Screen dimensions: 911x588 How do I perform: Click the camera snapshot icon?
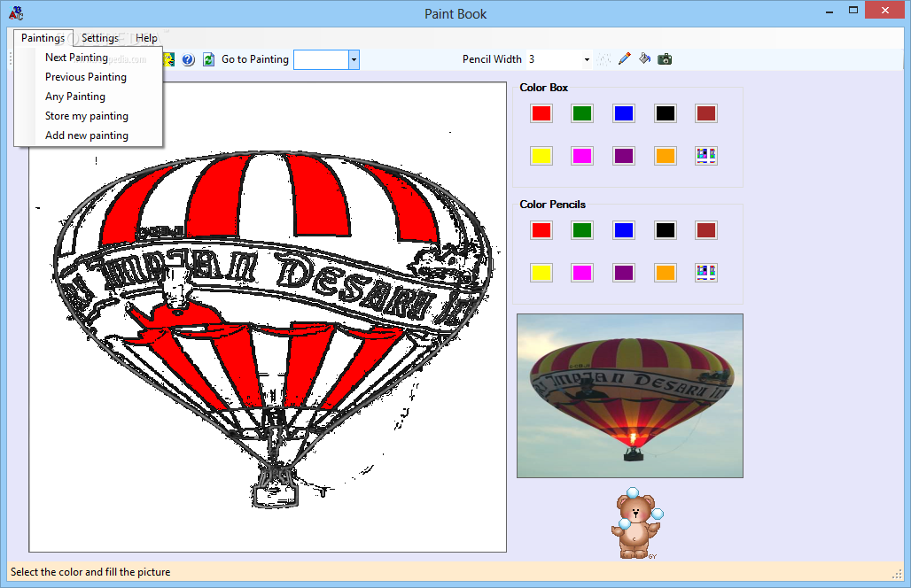(665, 58)
